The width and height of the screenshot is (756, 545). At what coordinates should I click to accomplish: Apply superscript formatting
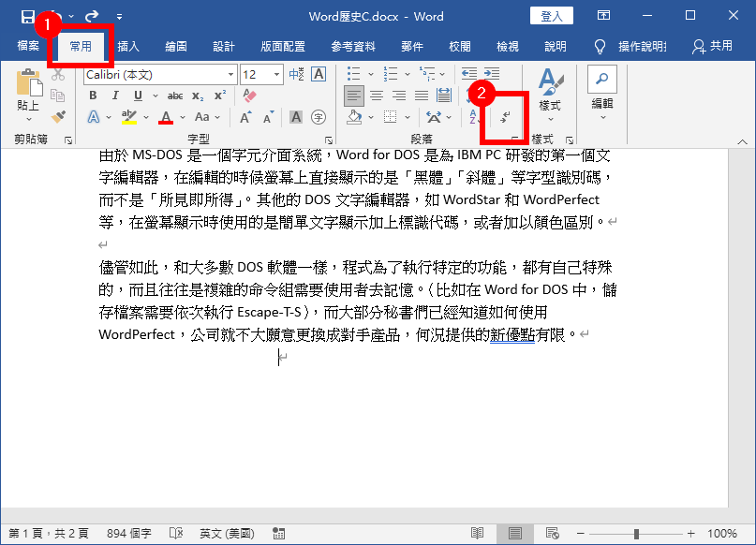[220, 96]
